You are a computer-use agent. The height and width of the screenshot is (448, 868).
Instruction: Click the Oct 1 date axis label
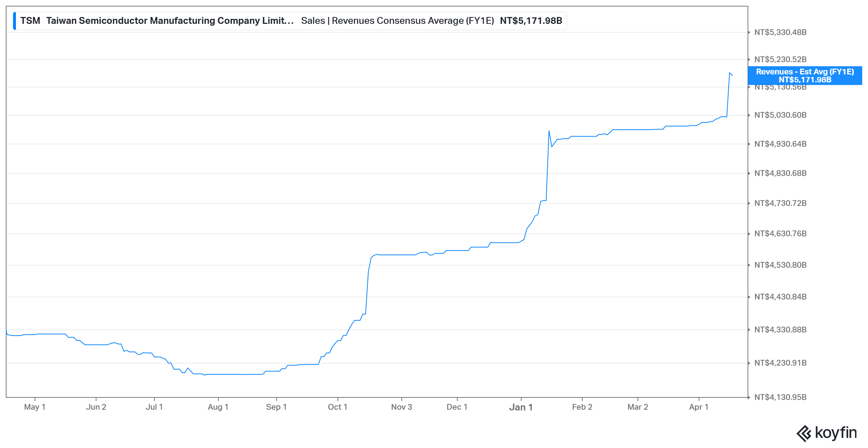(337, 407)
